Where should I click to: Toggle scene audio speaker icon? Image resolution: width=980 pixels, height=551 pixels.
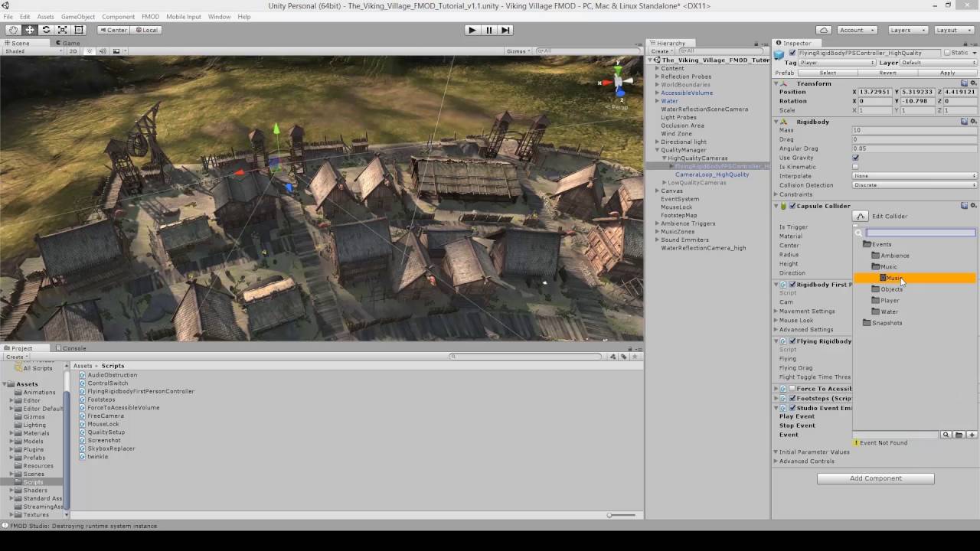[x=103, y=51]
